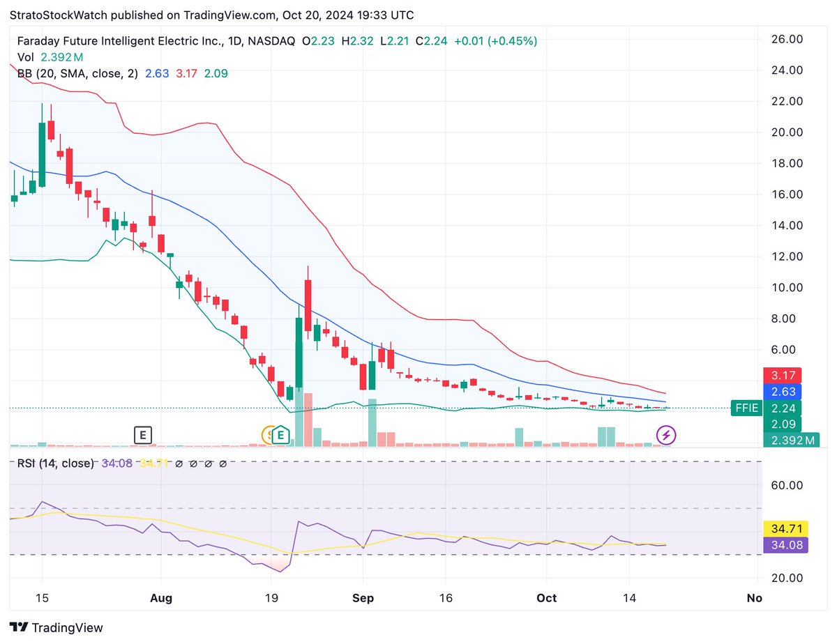Click the 20.00 RSI axis label
This screenshot has height=644, width=837.
(787, 578)
